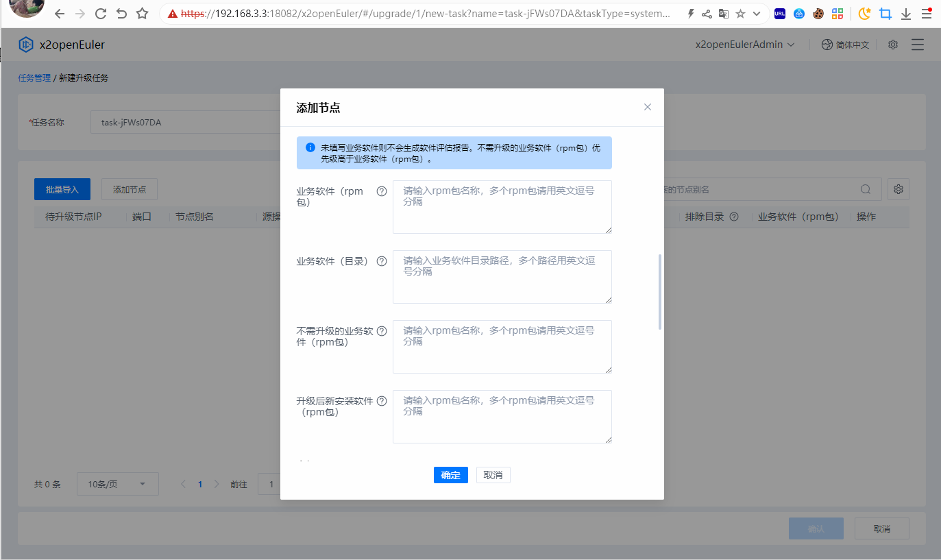Reload the page with refresh icon
This screenshot has height=560, width=941.
tap(101, 14)
